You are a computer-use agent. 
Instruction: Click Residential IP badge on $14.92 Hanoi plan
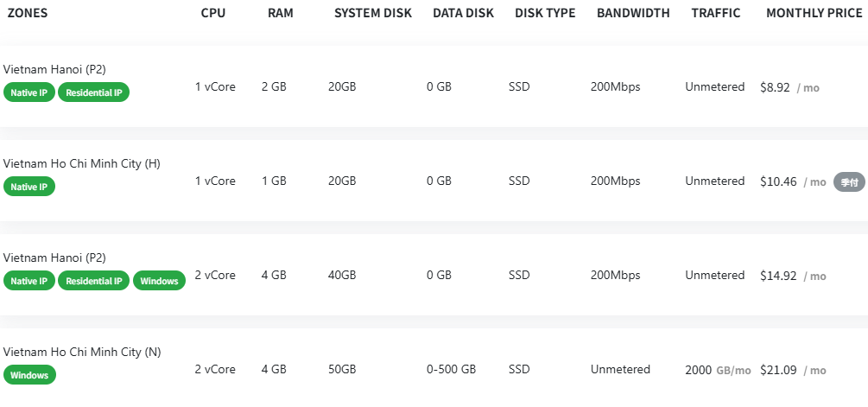click(x=93, y=281)
